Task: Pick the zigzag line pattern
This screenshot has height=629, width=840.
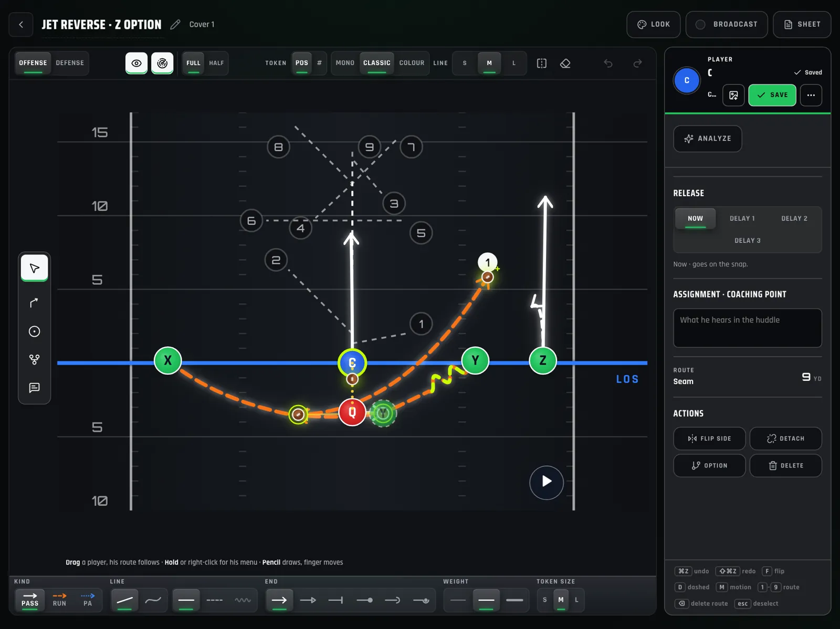Action: pyautogui.click(x=243, y=600)
